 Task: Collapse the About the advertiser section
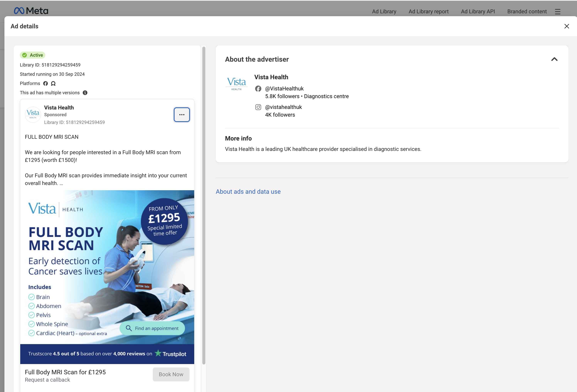pos(554,59)
